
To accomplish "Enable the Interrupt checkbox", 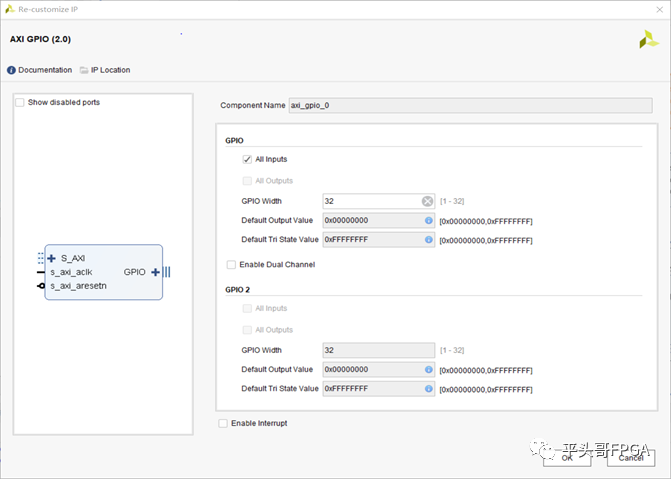I will 223,423.
